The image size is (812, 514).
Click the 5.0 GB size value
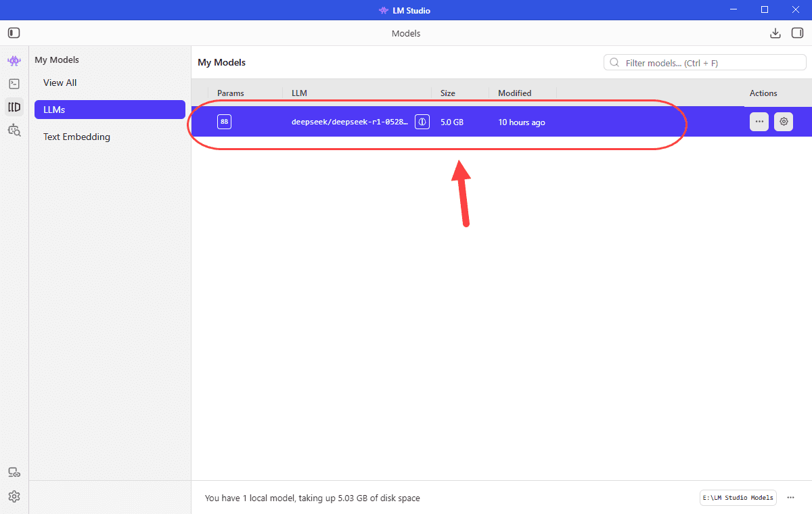coord(452,122)
